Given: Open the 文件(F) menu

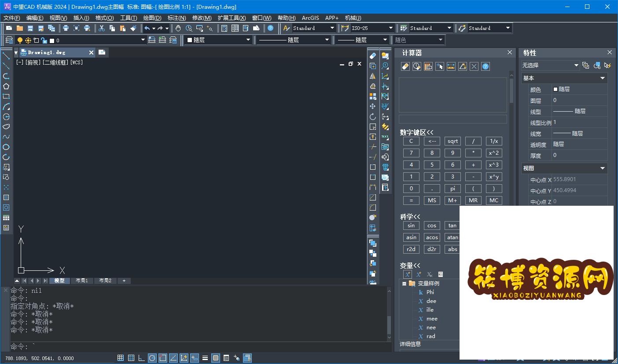Looking at the screenshot, I should coord(12,18).
